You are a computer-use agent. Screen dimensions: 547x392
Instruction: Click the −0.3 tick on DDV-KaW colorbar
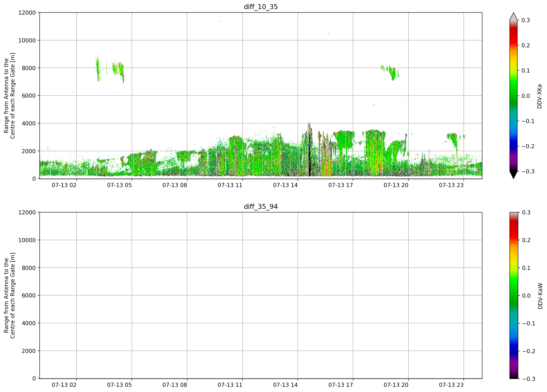(x=529, y=379)
